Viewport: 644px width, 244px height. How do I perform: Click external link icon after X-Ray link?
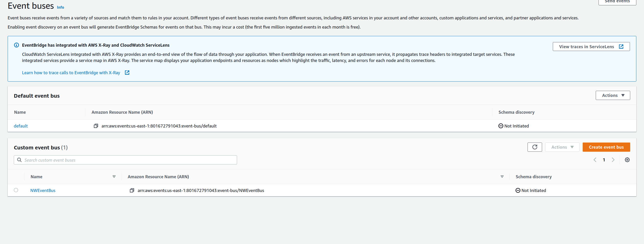[127, 73]
